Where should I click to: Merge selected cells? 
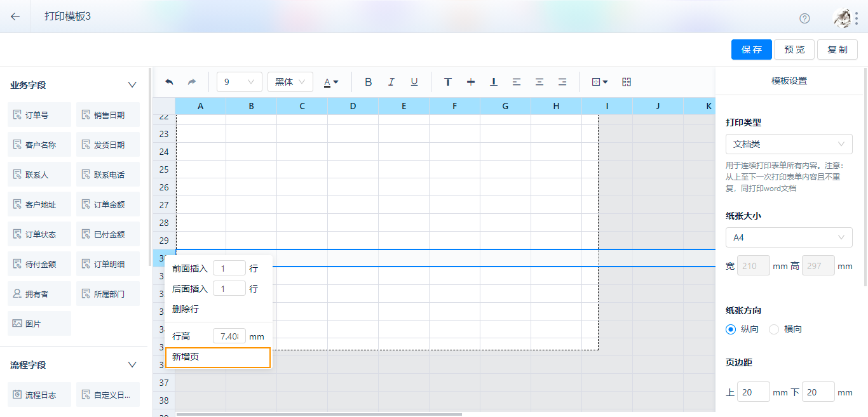[x=627, y=82]
